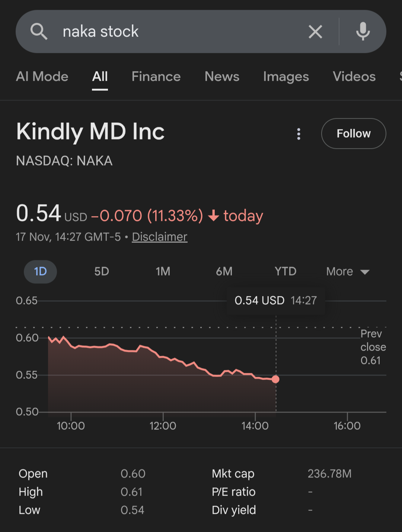
Task: Switch chart to 5D range
Action: 102,272
